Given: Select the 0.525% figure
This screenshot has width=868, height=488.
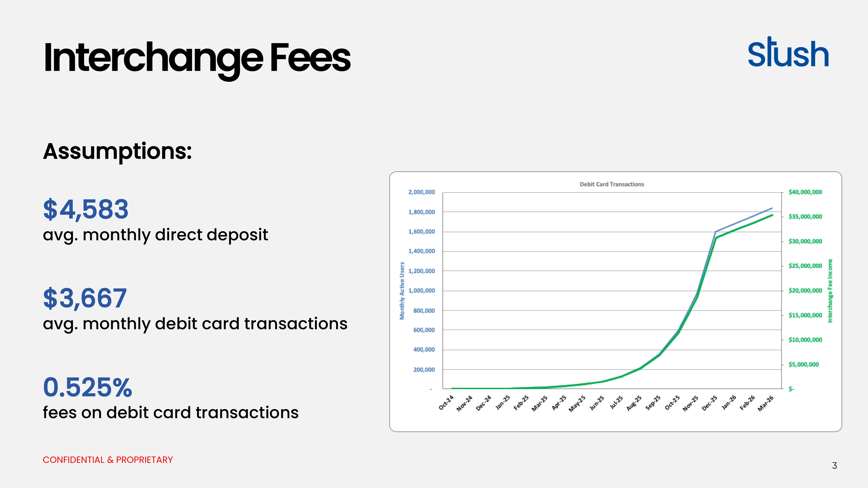Looking at the screenshot, I should [88, 387].
